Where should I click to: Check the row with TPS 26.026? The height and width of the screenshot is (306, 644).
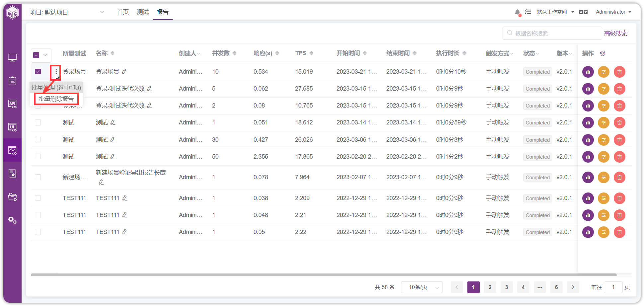(38, 140)
